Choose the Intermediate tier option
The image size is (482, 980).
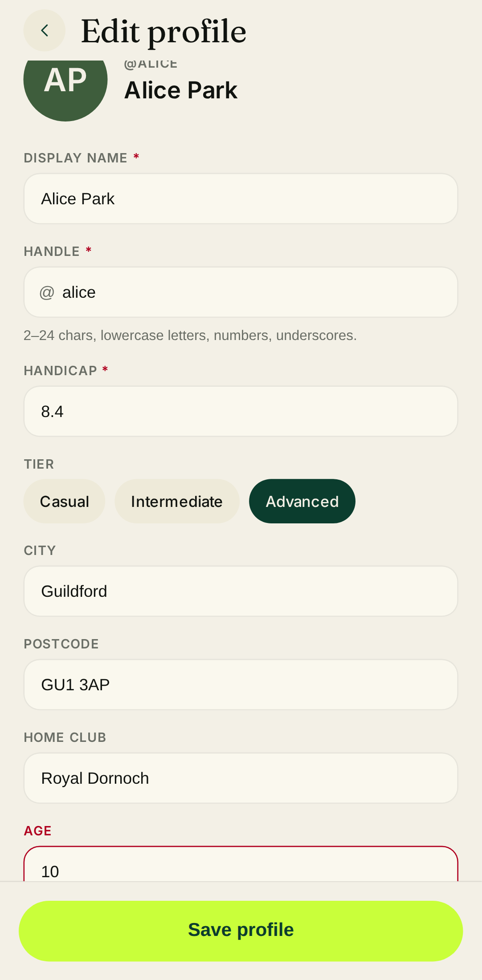tap(177, 502)
